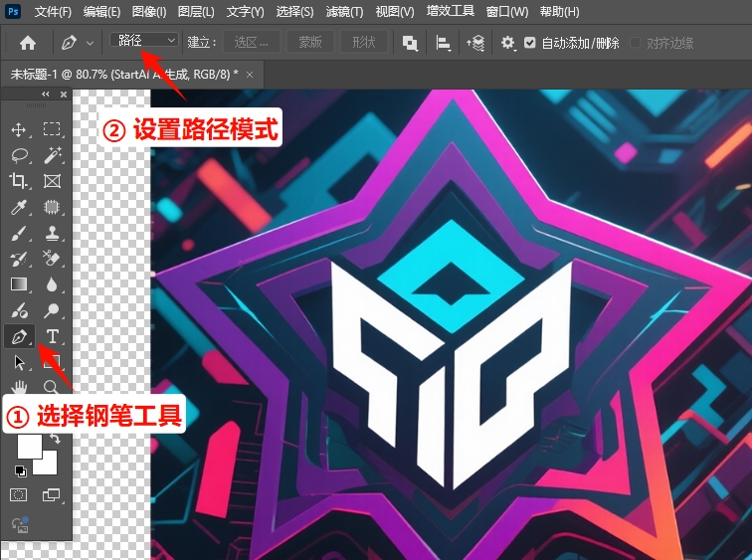The width and height of the screenshot is (752, 560).
Task: Select the Rectangular Marquee tool
Action: click(52, 129)
